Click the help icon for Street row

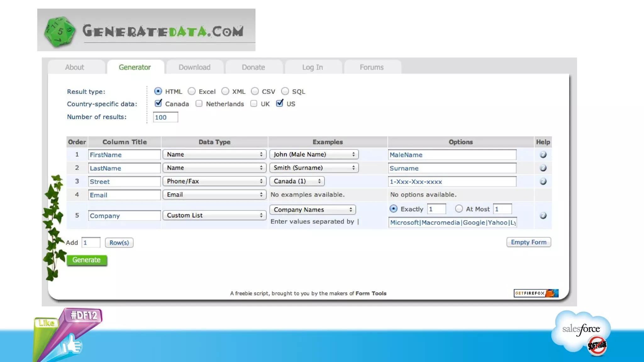click(x=543, y=181)
